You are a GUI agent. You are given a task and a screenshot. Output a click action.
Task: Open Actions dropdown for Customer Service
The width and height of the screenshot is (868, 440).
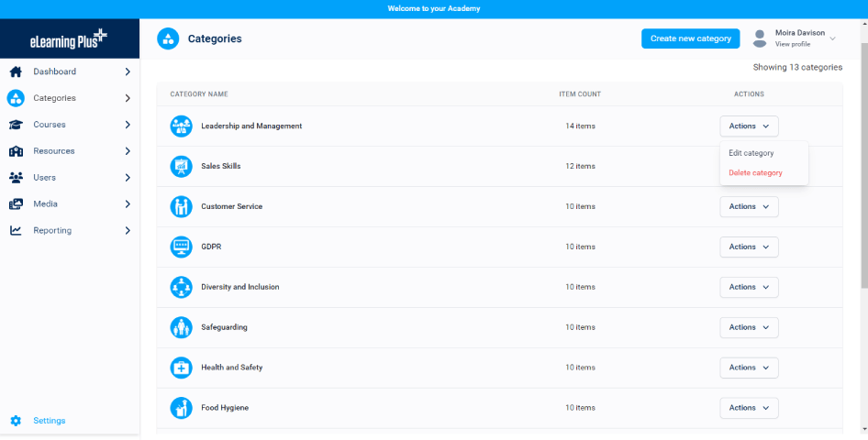pyautogui.click(x=749, y=206)
